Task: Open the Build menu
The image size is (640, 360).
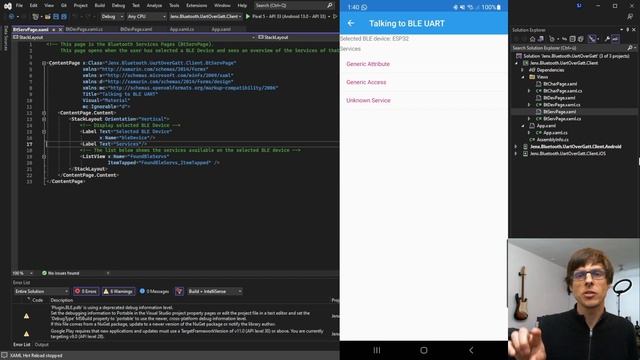Action: point(100,5)
